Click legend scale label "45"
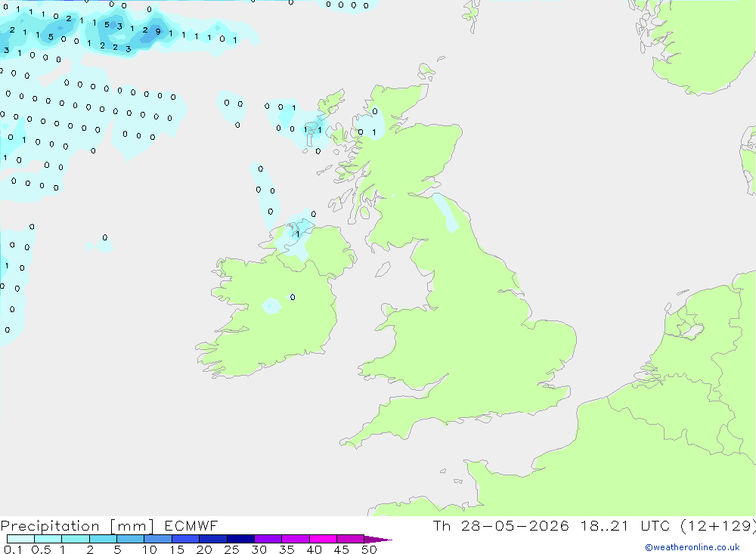Screen dimensions: 756x554 point(342,549)
